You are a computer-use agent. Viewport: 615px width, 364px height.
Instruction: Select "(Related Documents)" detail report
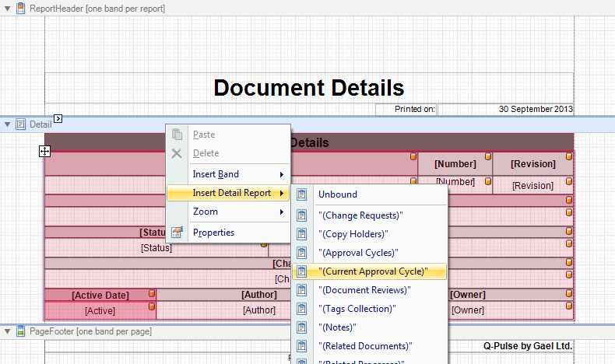pyautogui.click(x=370, y=346)
